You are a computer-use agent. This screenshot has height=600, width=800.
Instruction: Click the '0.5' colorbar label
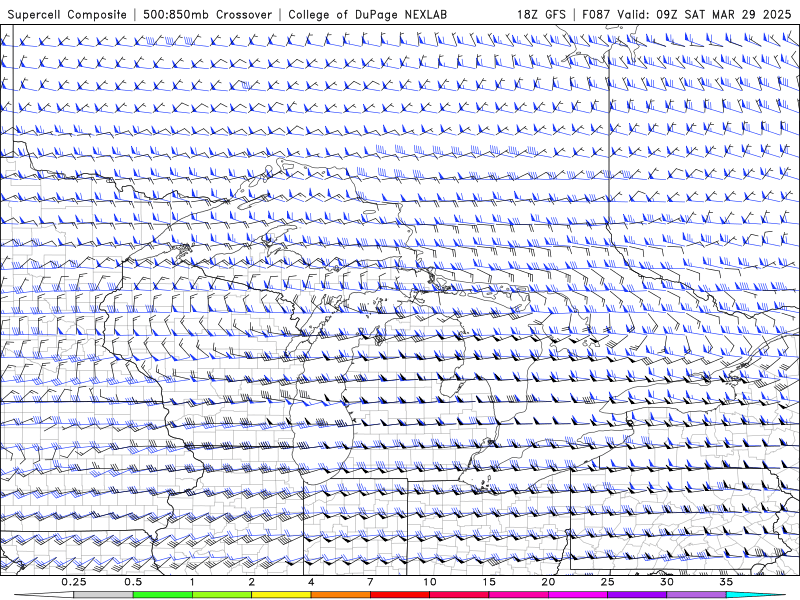(x=133, y=582)
